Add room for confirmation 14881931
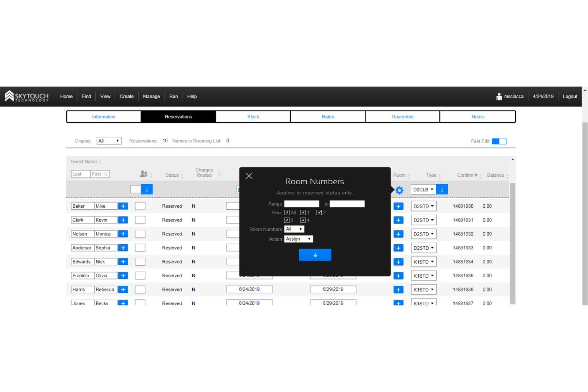 pyautogui.click(x=398, y=220)
